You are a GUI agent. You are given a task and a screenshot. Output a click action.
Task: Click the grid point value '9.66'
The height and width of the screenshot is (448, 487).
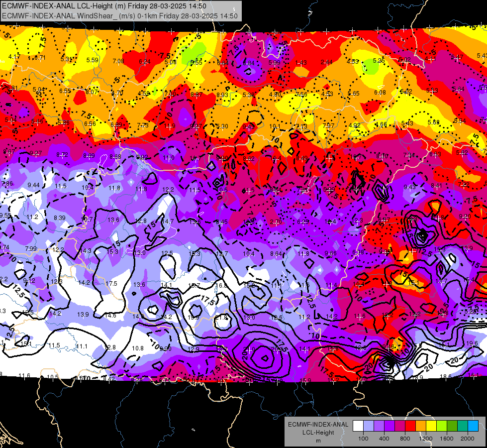pyautogui.click(x=330, y=253)
